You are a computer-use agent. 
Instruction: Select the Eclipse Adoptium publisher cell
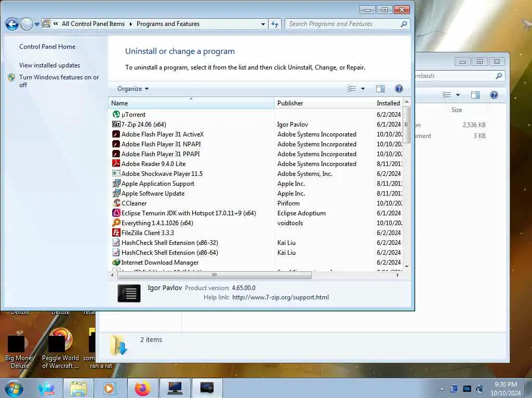(x=301, y=213)
